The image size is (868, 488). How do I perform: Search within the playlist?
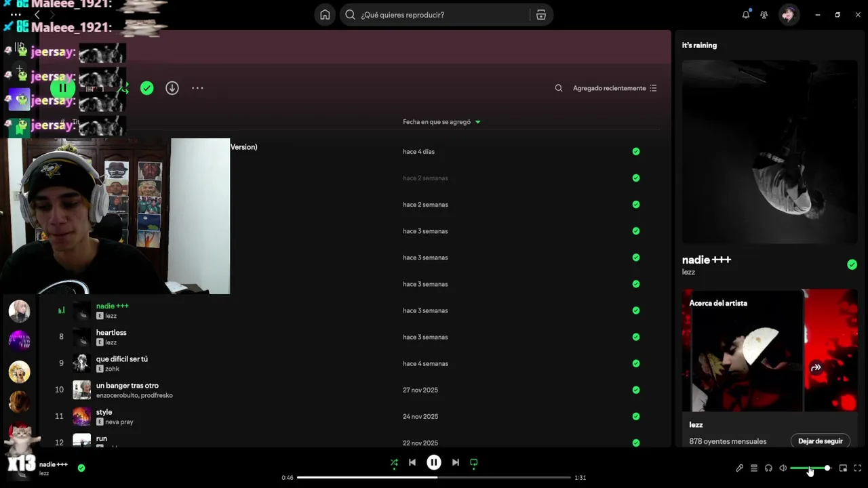pos(559,88)
